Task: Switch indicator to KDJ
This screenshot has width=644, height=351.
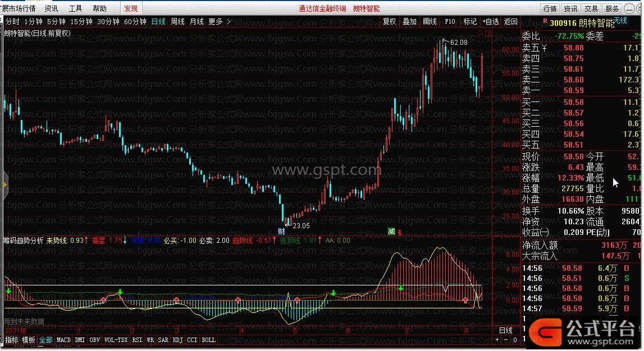Action: [178, 340]
